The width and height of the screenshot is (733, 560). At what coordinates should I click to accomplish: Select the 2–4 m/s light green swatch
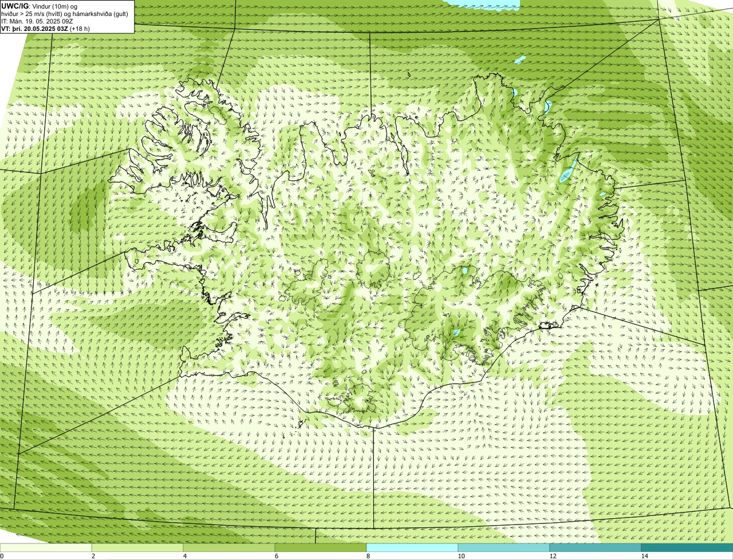(137, 548)
